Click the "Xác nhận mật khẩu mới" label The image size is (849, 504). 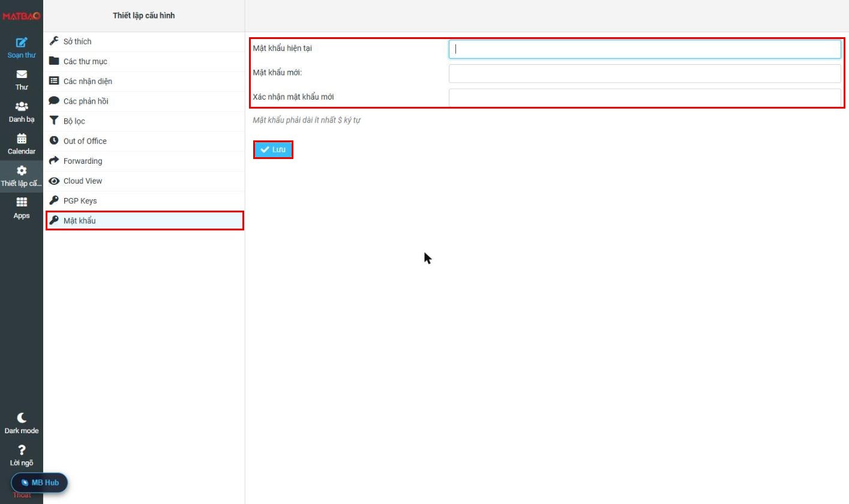tap(293, 97)
